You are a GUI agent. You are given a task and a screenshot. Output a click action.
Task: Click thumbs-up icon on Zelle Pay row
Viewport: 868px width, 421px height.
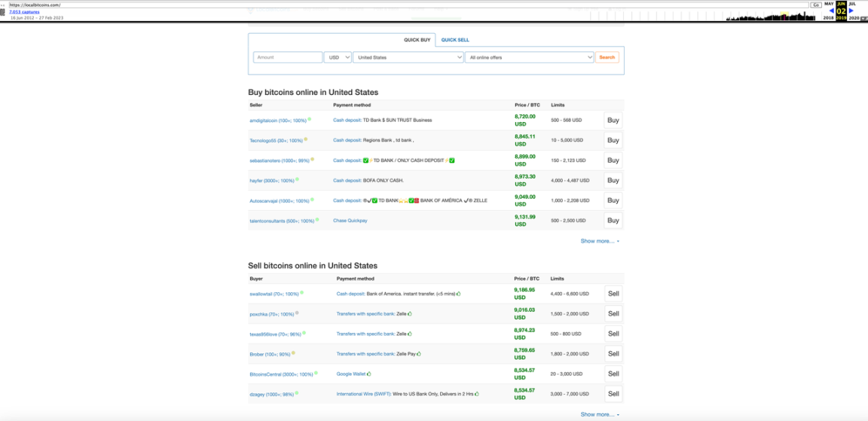click(419, 353)
